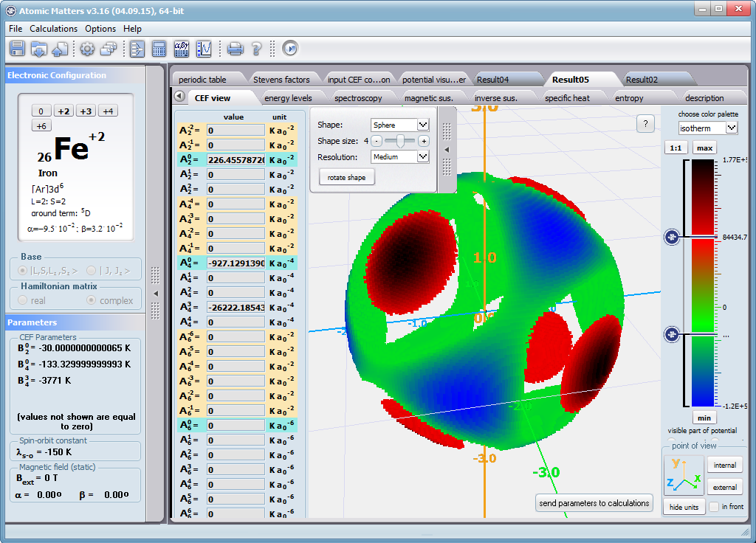Open the Resolution dropdown showing Medium

click(x=423, y=156)
